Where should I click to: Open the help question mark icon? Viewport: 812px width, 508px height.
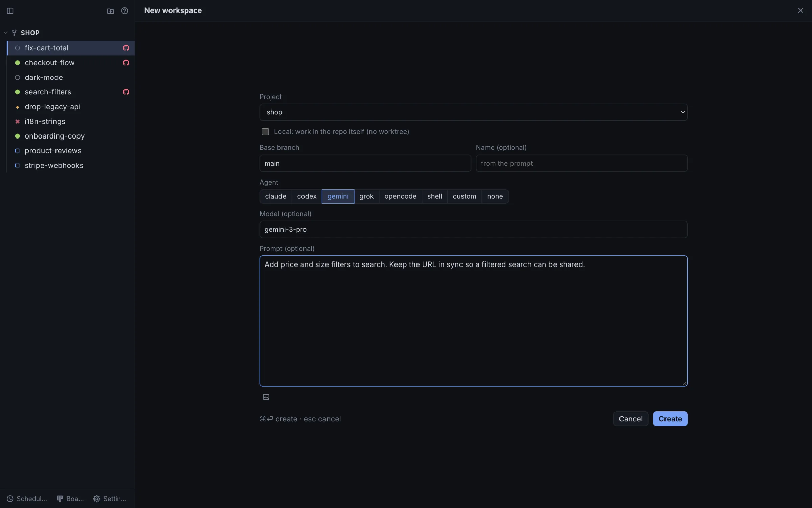(x=125, y=11)
